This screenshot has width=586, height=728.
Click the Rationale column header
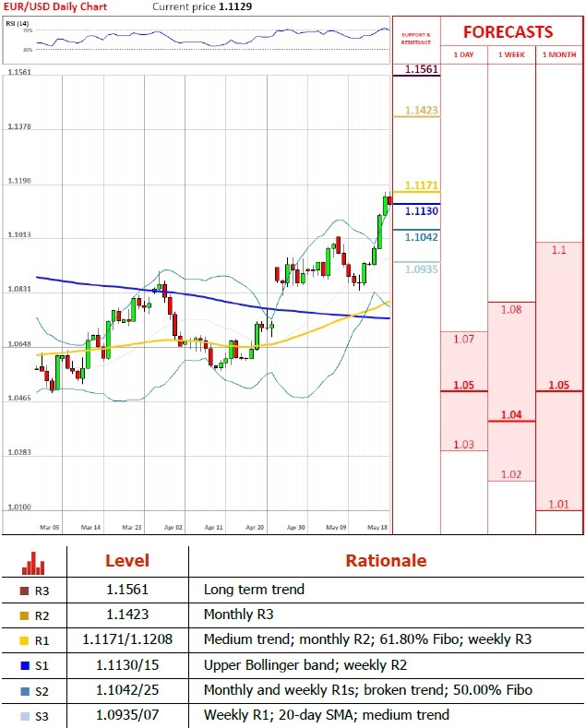pos(386,561)
